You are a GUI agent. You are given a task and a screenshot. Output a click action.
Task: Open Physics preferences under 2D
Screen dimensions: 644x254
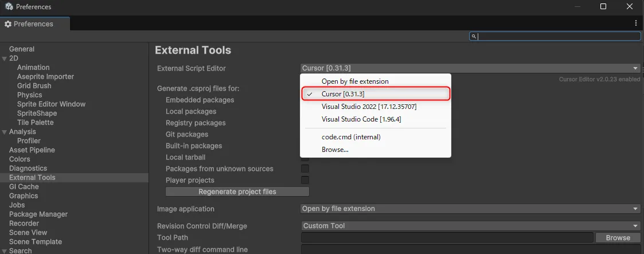(x=30, y=95)
